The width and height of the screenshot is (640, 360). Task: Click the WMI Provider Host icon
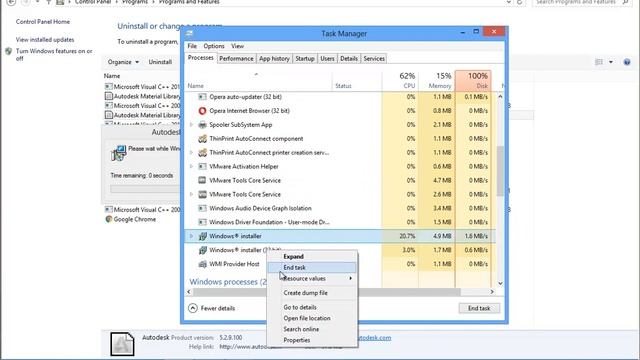[x=202, y=264]
